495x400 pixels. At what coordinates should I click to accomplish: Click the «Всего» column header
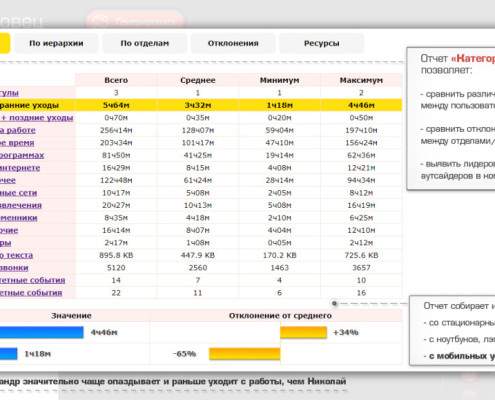(116, 80)
